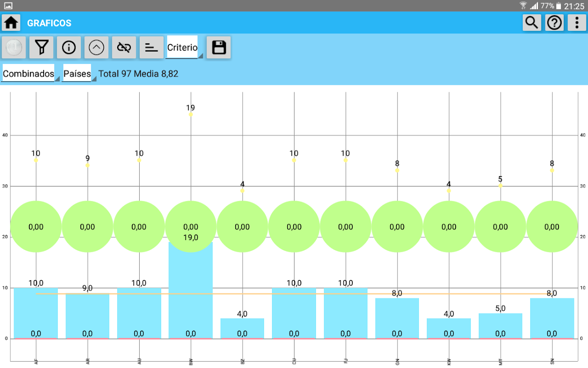The image size is (588, 368).
Task: Tap the green bubble above AF
Action: [36, 227]
